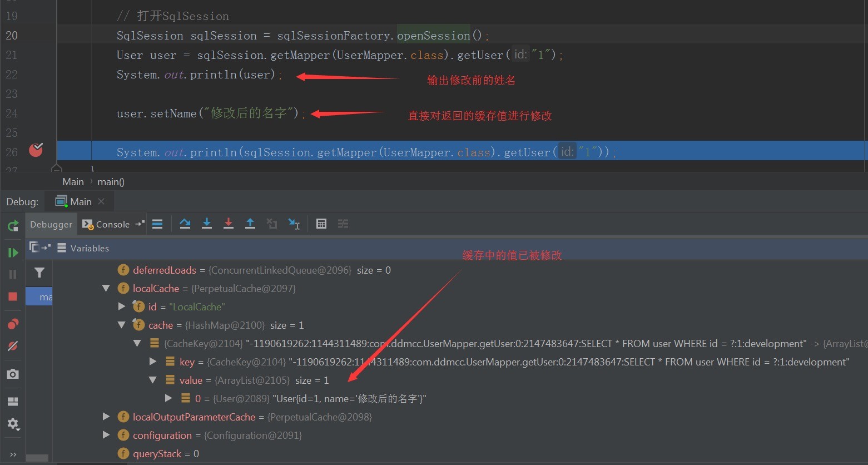The height and width of the screenshot is (465, 868).
Task: Select the 'ma' stack frame
Action: point(39,297)
